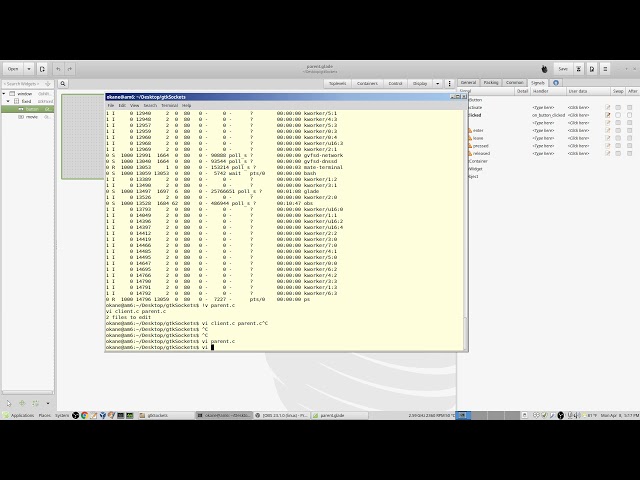The width and height of the screenshot is (640, 480).
Task: Choose the pointer selector tool in Glade
Action: pos(9,404)
